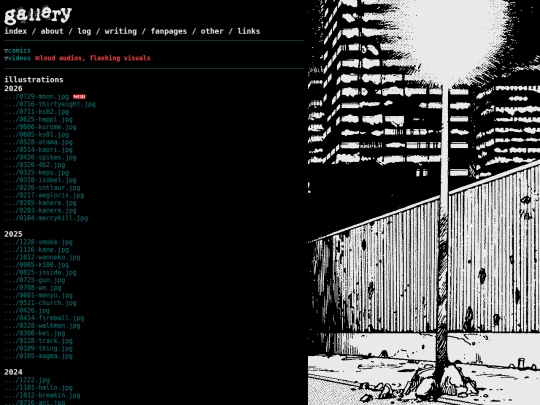Select 0203-kanere.jpg

[x=40, y=210]
